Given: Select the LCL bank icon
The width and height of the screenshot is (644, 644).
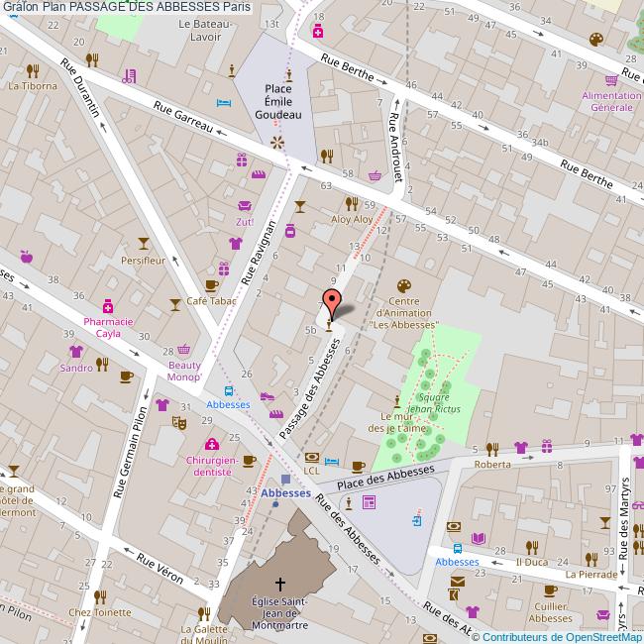Looking at the screenshot, I should (312, 457).
